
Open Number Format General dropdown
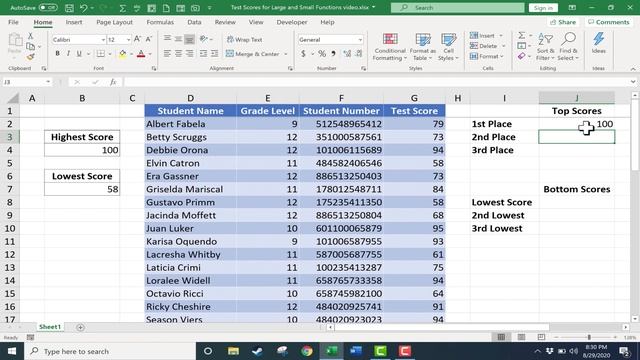coord(360,40)
